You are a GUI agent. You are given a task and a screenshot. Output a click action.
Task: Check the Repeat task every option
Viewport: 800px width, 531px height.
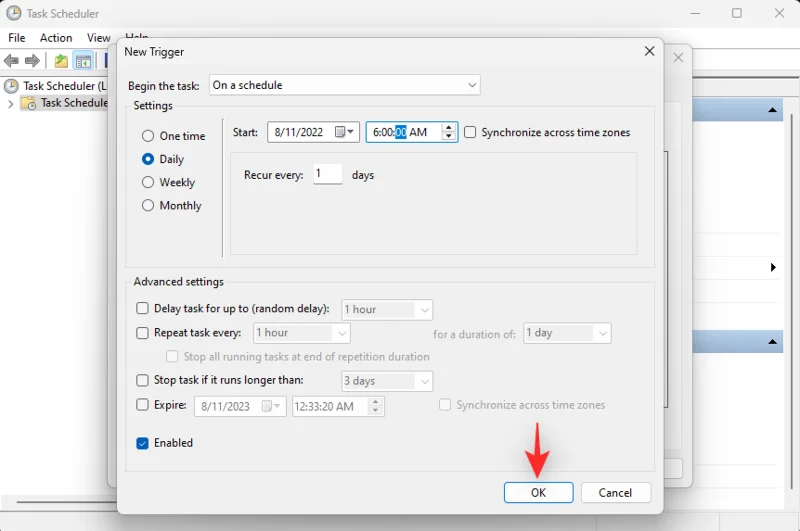click(x=142, y=333)
